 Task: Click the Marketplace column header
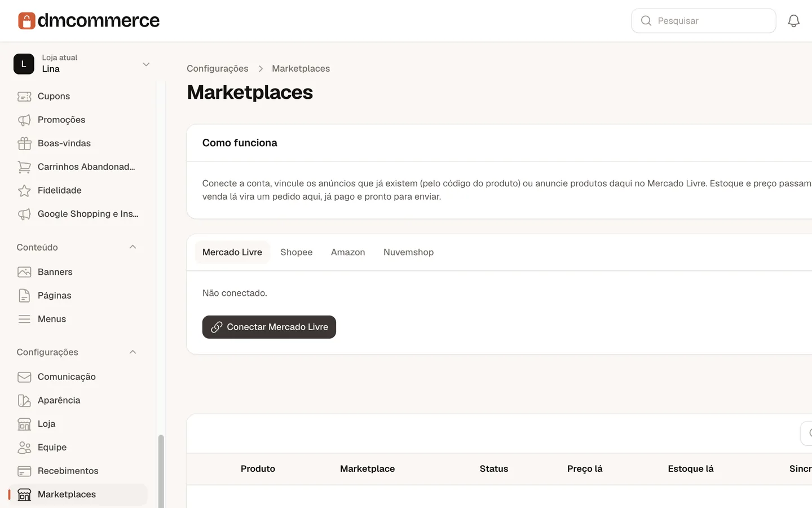(368, 469)
